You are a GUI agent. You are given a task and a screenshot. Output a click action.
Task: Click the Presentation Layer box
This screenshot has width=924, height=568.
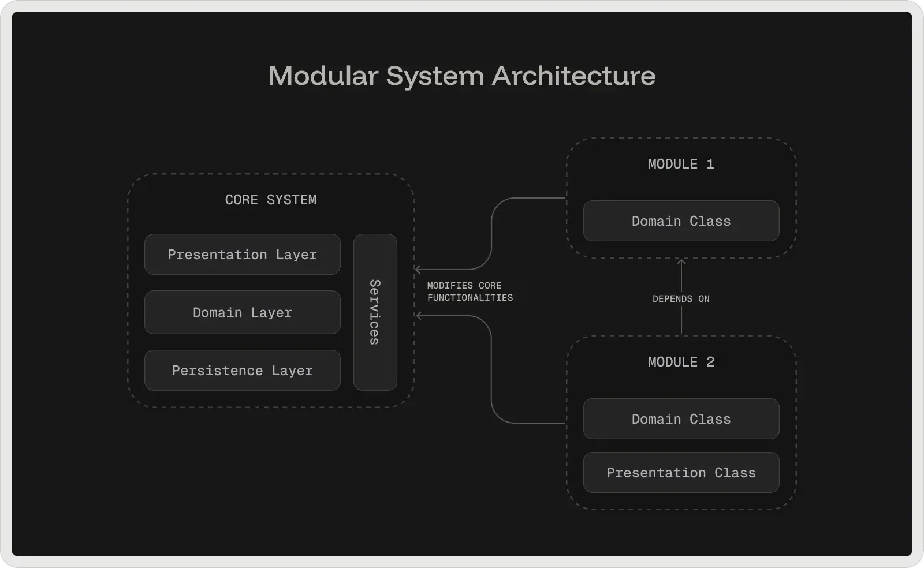pyautogui.click(x=243, y=255)
